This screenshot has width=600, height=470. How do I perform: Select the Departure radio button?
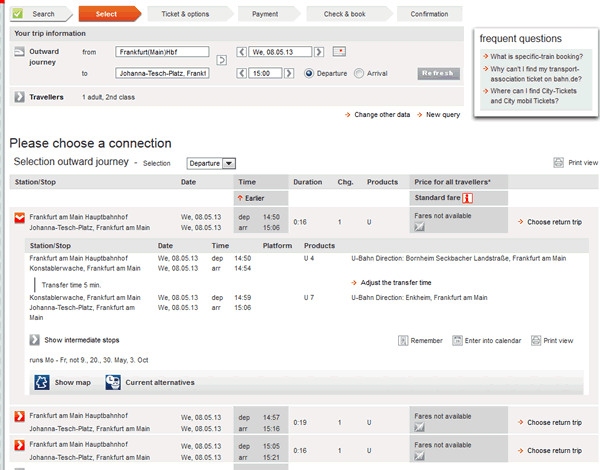click(x=310, y=73)
